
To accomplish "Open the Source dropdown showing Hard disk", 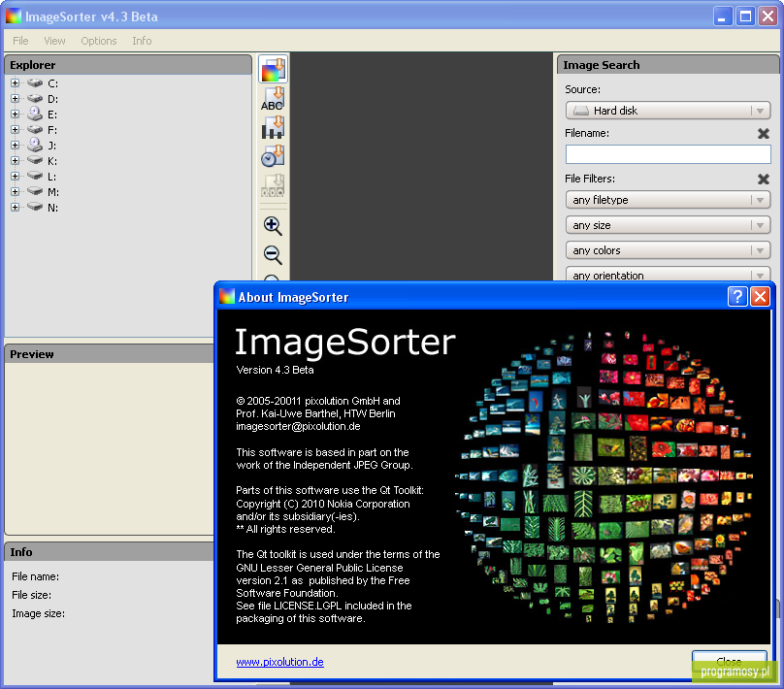I will (x=668, y=111).
